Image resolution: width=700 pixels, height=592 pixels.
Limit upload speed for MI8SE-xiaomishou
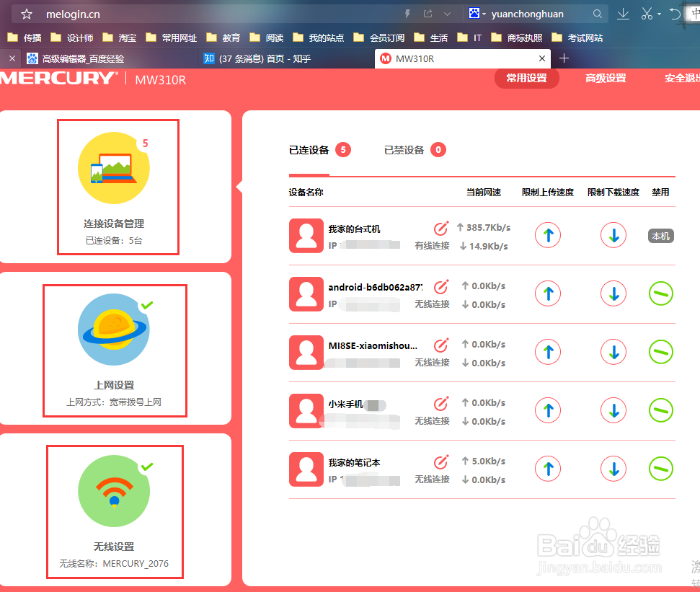(x=548, y=353)
